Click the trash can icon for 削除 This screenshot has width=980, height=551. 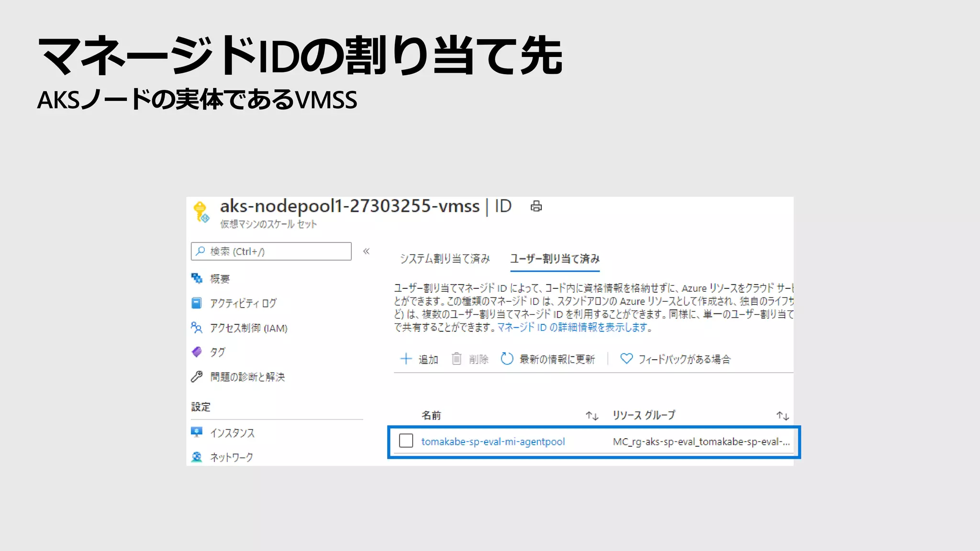(x=457, y=359)
